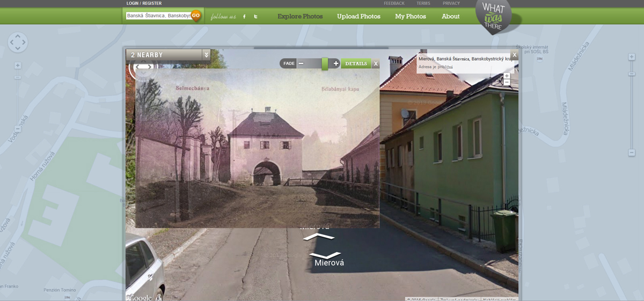Image resolution: width=644 pixels, height=301 pixels.
Task: Click the Mierová address text
Action: coord(465,59)
